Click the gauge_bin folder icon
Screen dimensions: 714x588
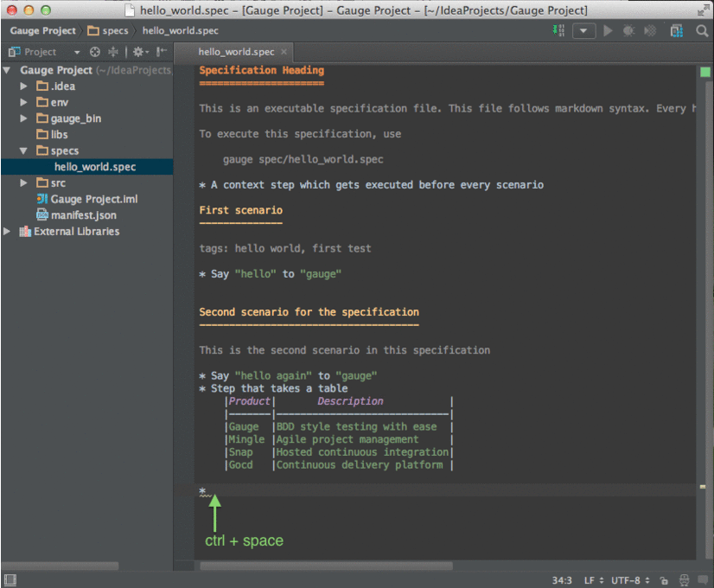(42, 118)
